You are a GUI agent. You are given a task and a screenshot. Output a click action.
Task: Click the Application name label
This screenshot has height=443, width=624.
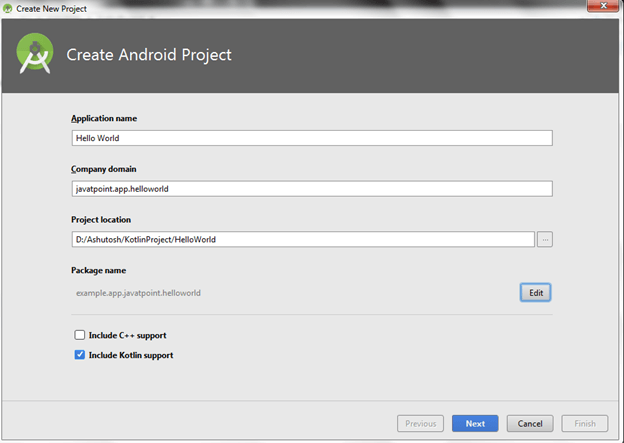tap(104, 118)
